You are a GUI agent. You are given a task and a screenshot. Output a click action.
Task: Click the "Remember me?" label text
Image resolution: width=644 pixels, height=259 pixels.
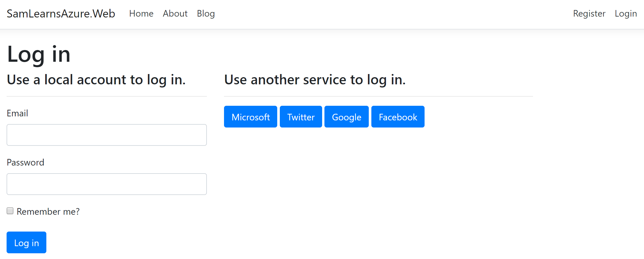point(48,212)
